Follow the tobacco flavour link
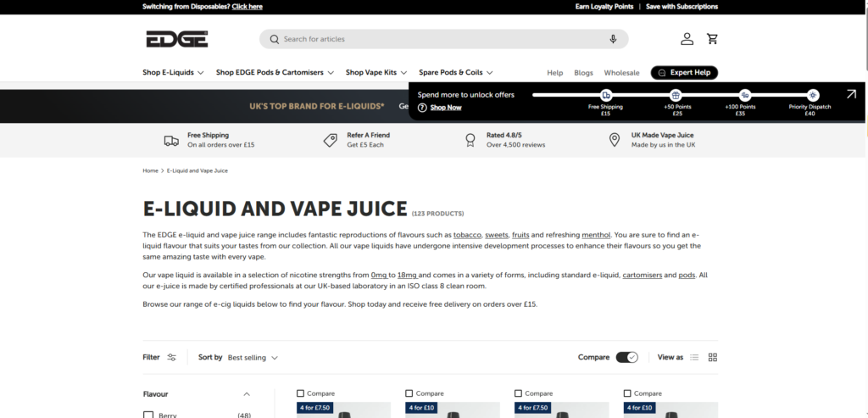Image resolution: width=868 pixels, height=418 pixels. pyautogui.click(x=467, y=235)
